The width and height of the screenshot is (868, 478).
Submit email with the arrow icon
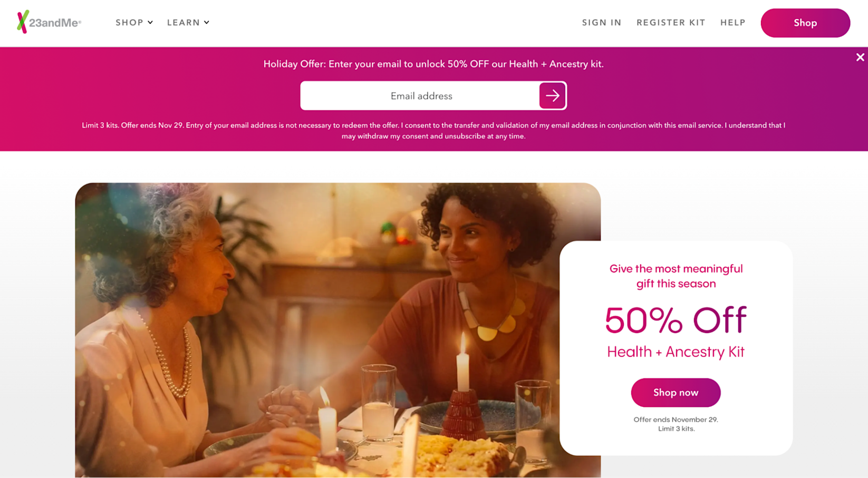(552, 96)
